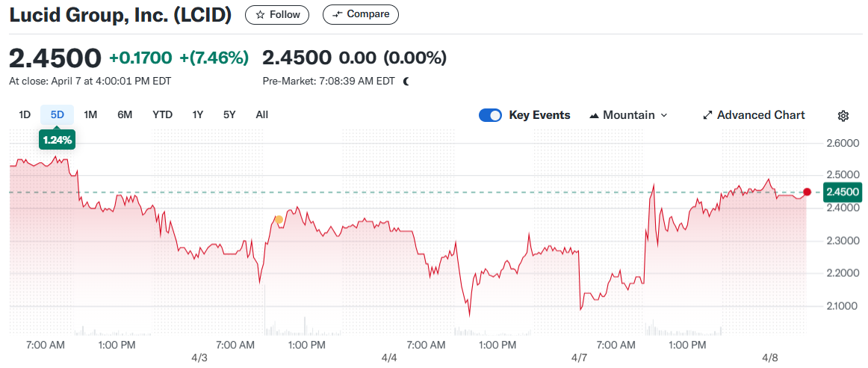Toggle the Key Events switch

tap(490, 115)
